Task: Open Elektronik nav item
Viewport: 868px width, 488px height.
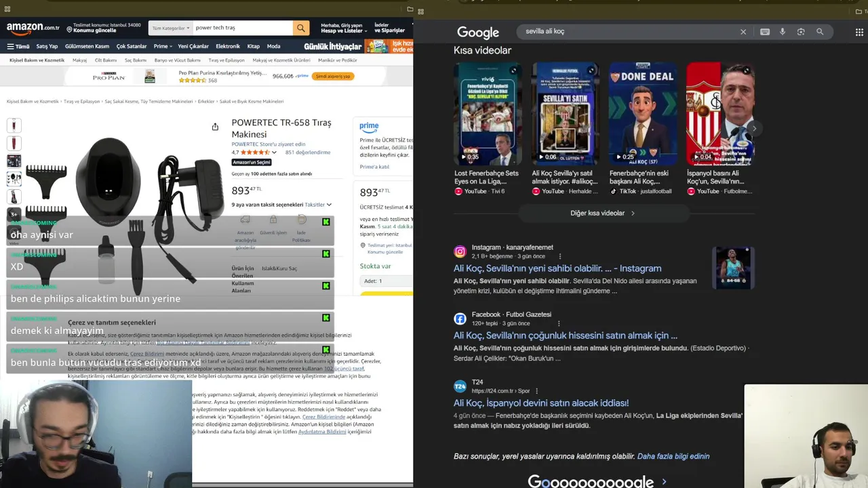Action: click(228, 46)
